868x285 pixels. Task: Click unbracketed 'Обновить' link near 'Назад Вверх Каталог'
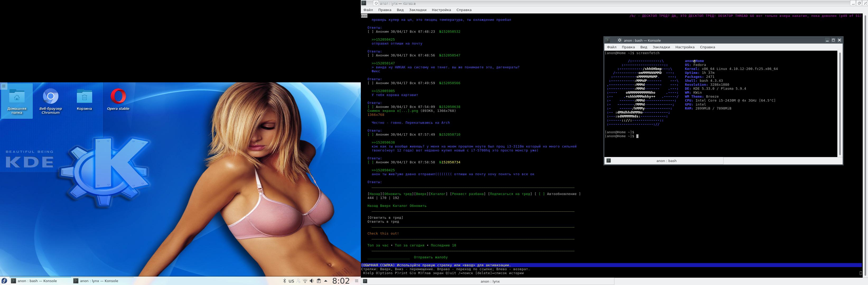point(418,206)
